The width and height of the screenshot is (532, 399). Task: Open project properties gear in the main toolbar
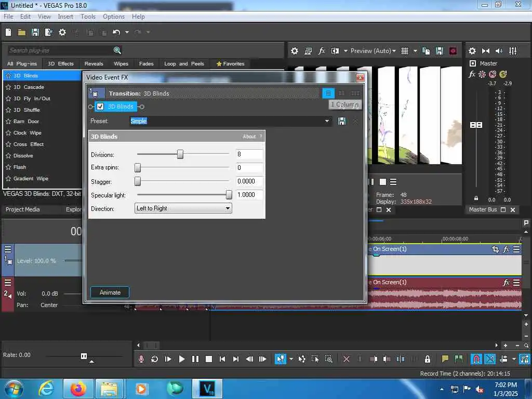click(x=62, y=32)
